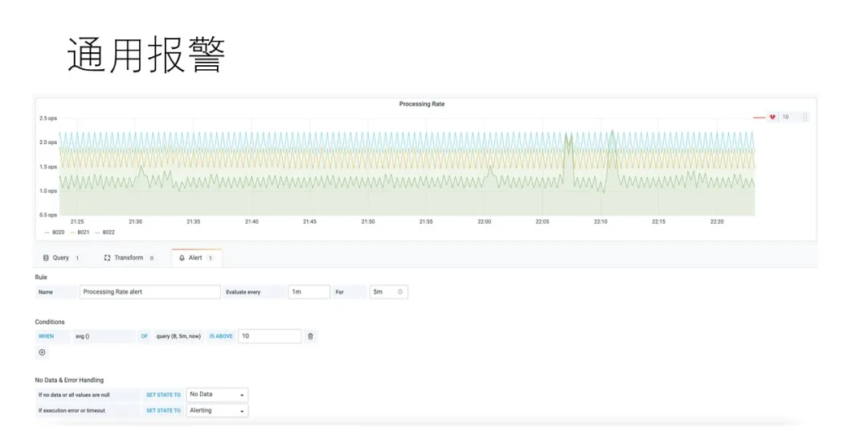Change the avg () reducer function
The image size is (868, 432).
103,336
